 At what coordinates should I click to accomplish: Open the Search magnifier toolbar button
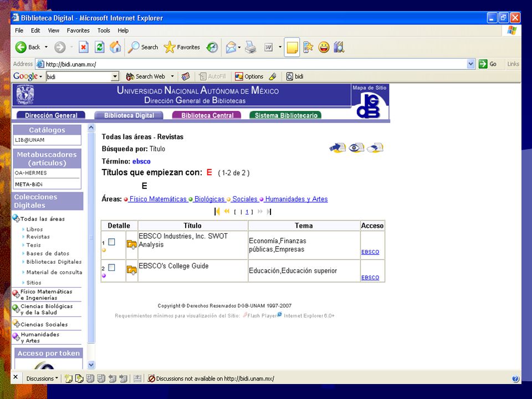coord(143,47)
